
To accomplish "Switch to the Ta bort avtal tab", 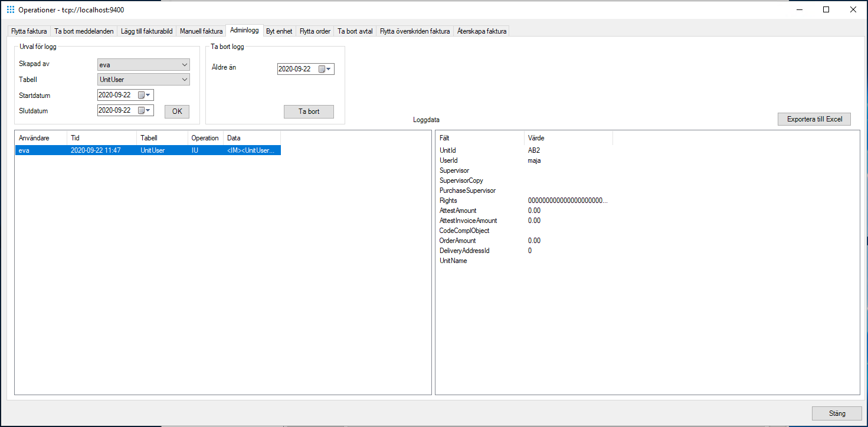I will click(355, 31).
